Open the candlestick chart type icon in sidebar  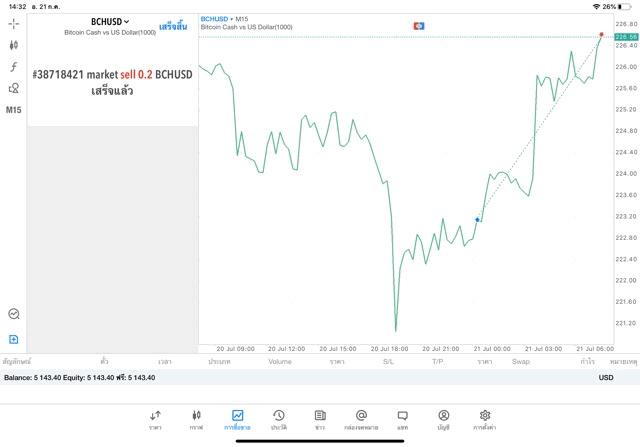tap(13, 45)
